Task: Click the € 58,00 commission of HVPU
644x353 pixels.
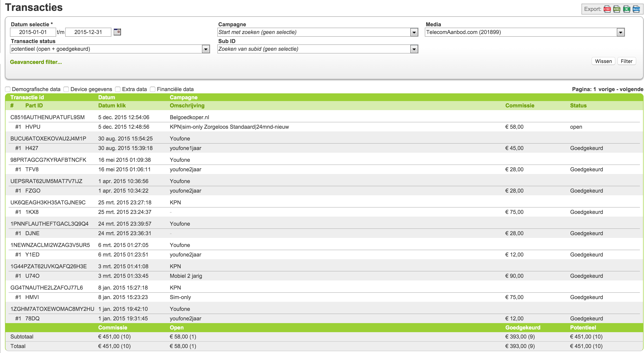Action: point(514,127)
